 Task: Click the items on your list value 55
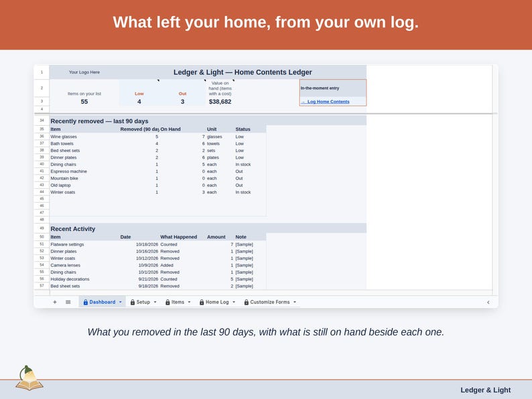click(x=84, y=102)
